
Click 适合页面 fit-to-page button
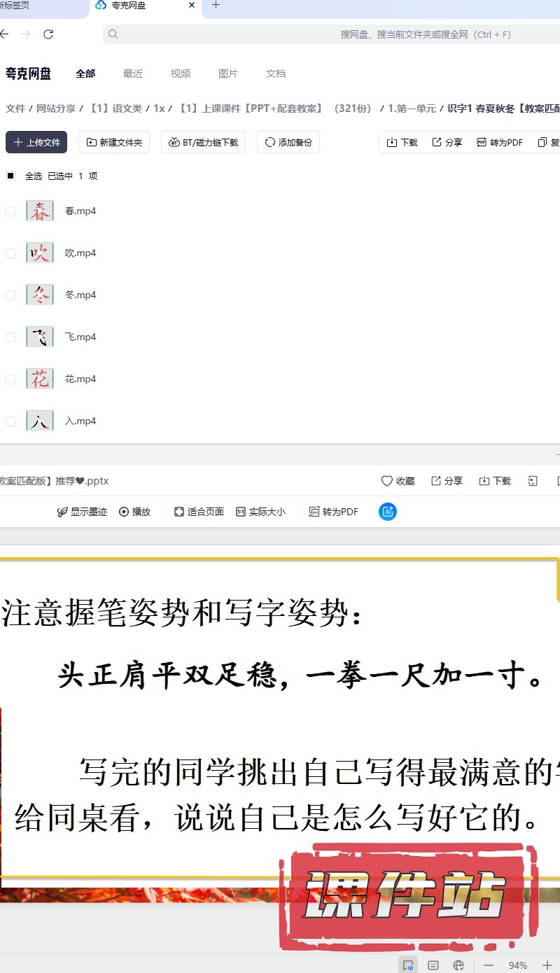tap(199, 512)
